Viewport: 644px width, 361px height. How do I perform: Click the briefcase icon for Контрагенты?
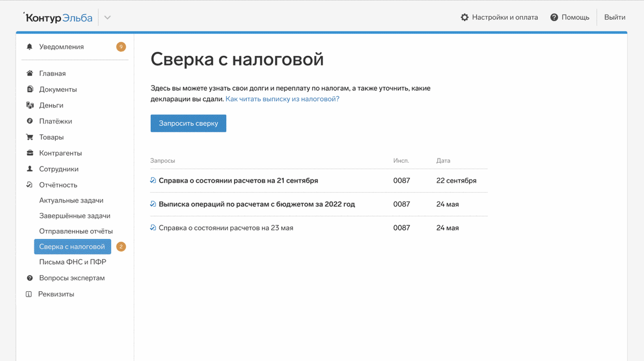[x=30, y=153]
